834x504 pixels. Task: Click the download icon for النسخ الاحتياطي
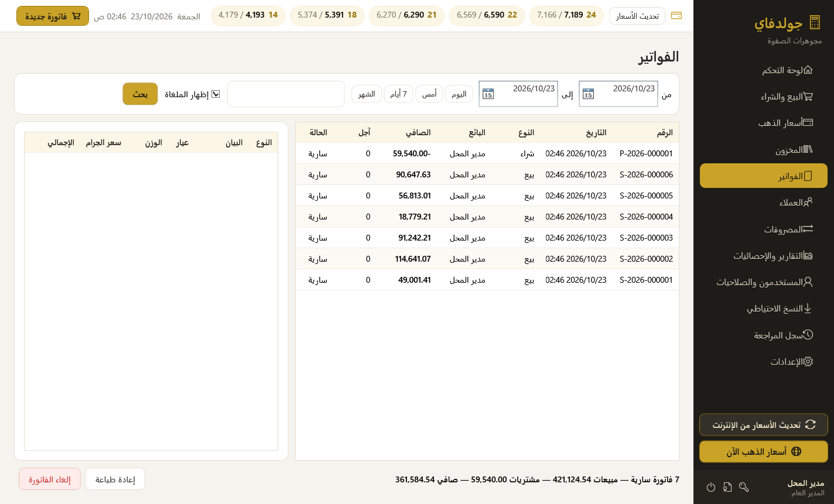point(808,308)
